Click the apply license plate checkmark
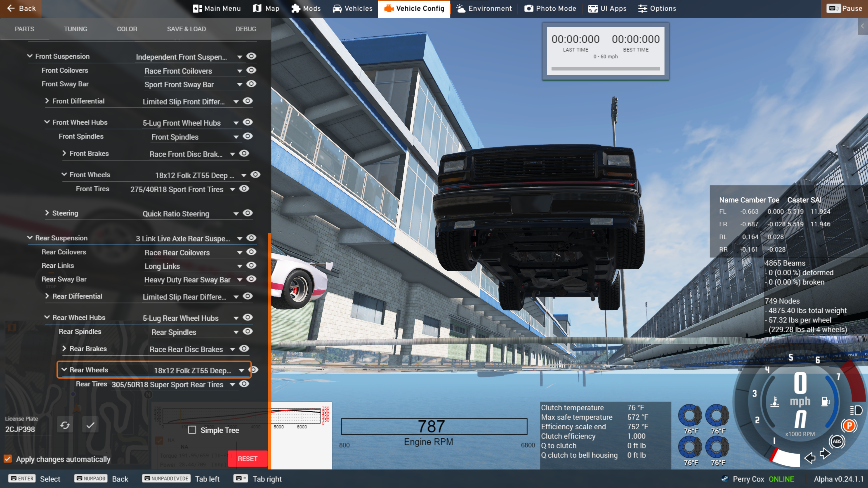Image resolution: width=868 pixels, height=488 pixels. (x=90, y=425)
